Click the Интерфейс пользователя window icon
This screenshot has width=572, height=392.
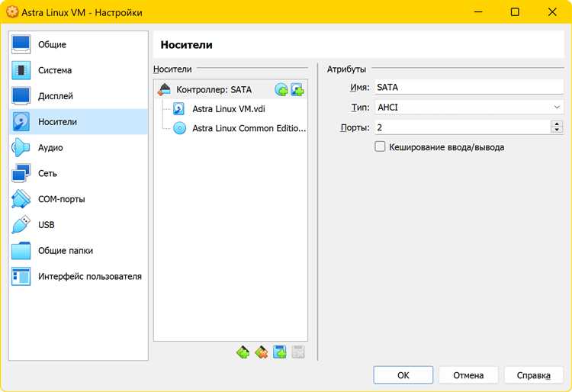tap(21, 276)
